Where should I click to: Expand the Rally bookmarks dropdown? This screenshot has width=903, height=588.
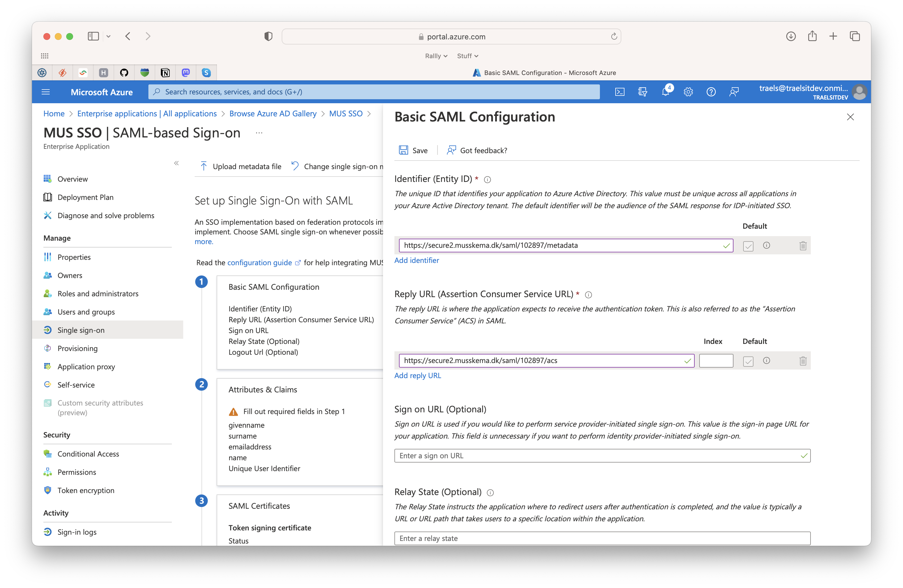point(436,56)
